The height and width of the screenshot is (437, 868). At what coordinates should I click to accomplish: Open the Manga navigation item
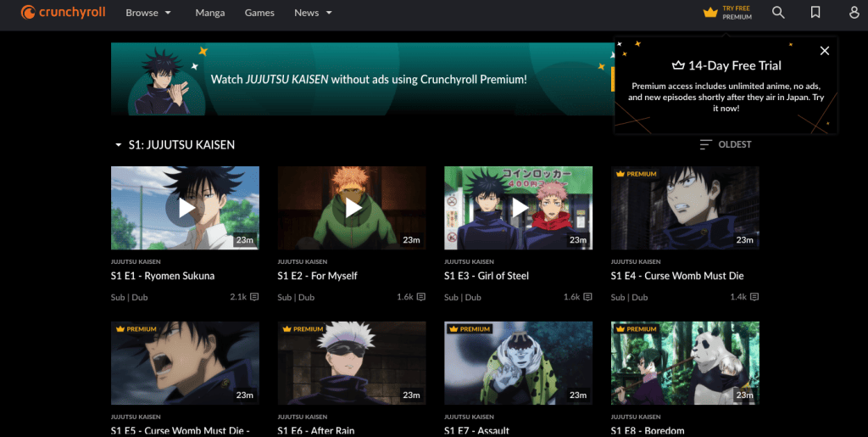click(x=210, y=12)
